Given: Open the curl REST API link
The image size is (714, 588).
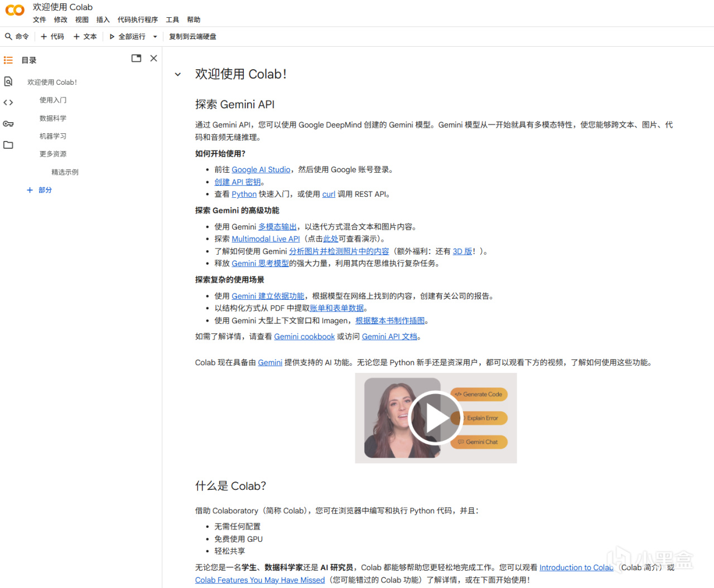Looking at the screenshot, I should [x=329, y=194].
